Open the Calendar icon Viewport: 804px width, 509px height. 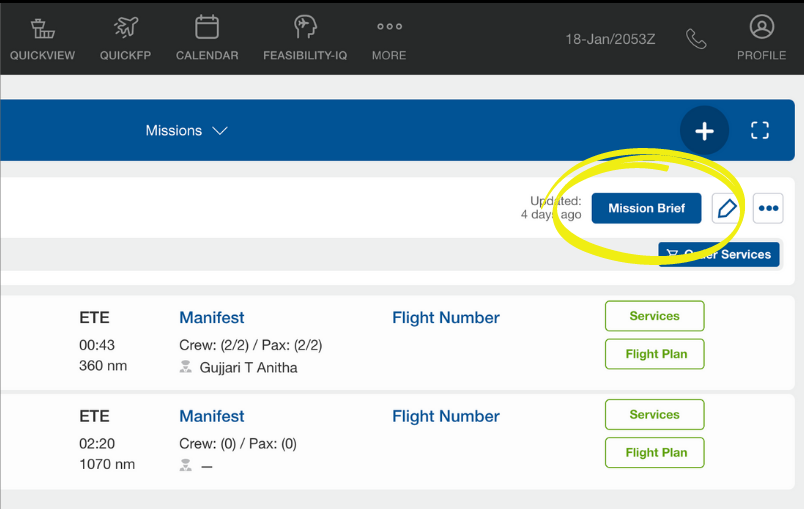(x=207, y=27)
